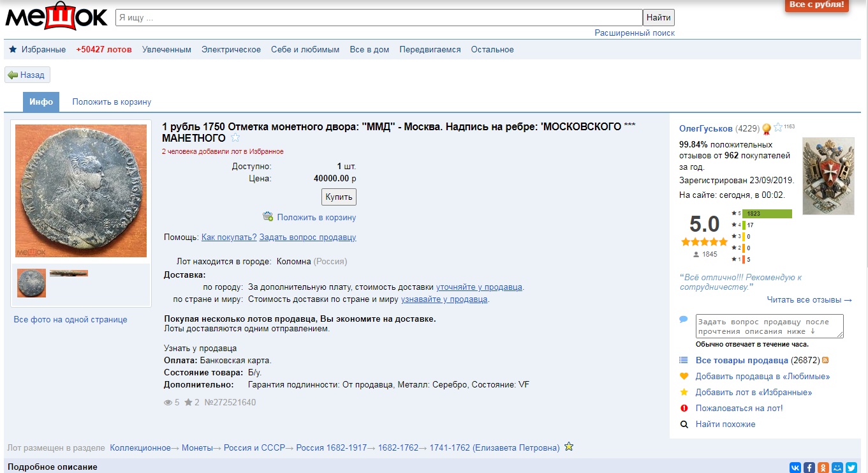Share the lot on Twitter

(x=851, y=467)
